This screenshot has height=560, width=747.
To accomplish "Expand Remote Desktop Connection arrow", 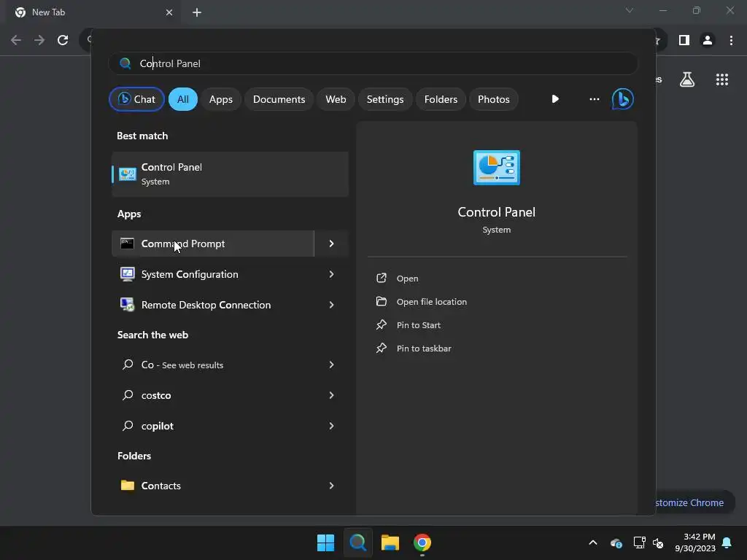I will tap(332, 305).
